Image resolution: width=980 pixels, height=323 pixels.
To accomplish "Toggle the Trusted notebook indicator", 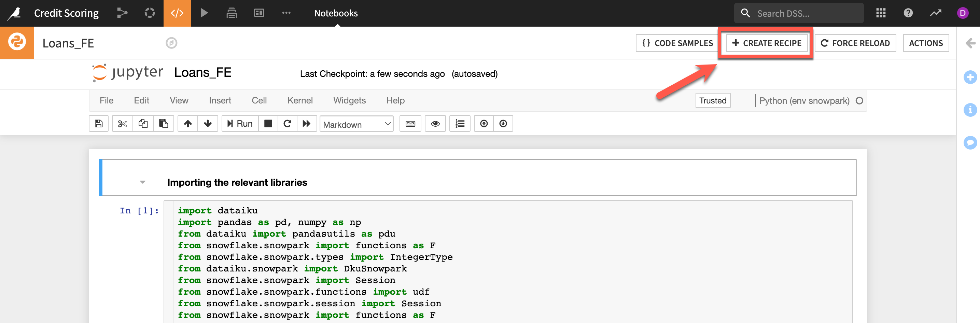I will tap(713, 100).
